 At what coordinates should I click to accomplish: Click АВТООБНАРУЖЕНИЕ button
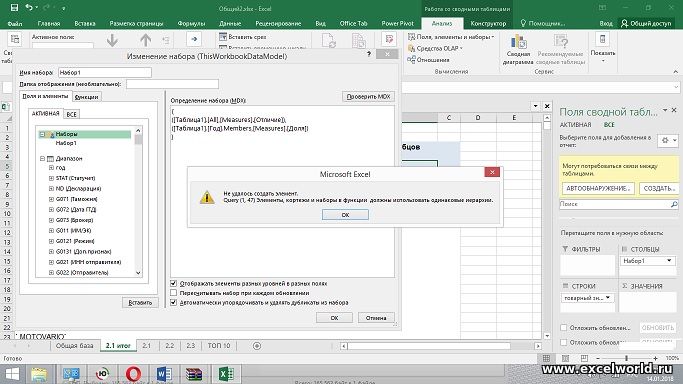click(598, 189)
